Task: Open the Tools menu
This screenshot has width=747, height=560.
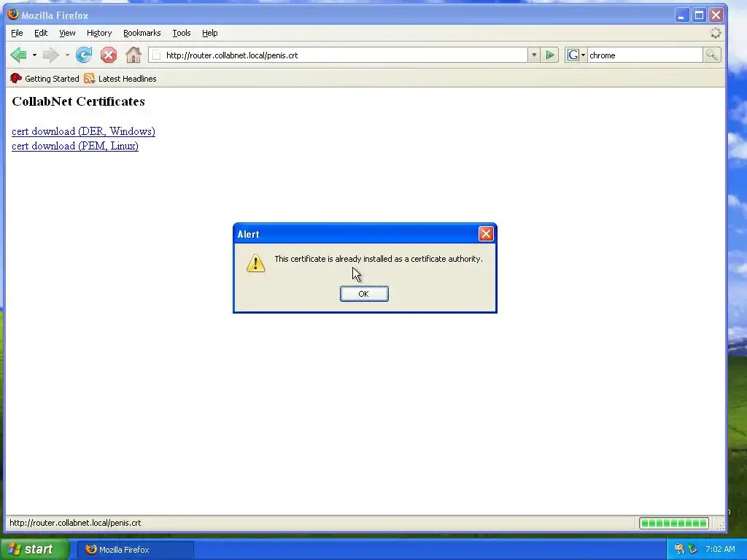Action: (182, 33)
